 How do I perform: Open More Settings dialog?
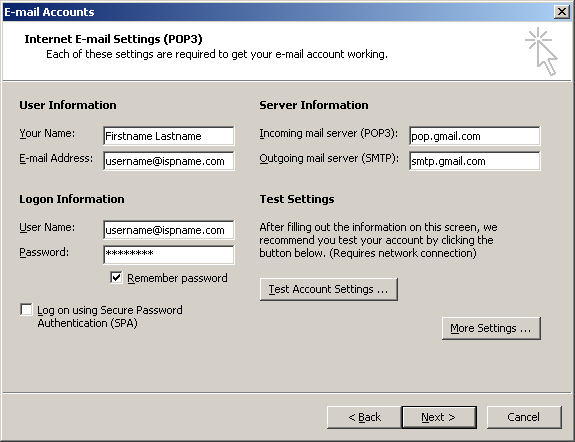tap(491, 328)
